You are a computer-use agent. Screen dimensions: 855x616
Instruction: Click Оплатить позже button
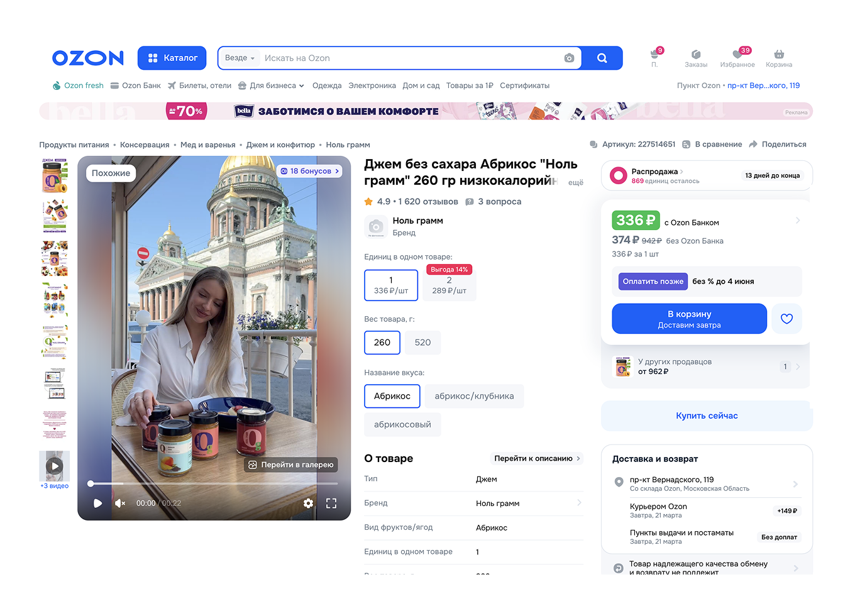coord(653,282)
